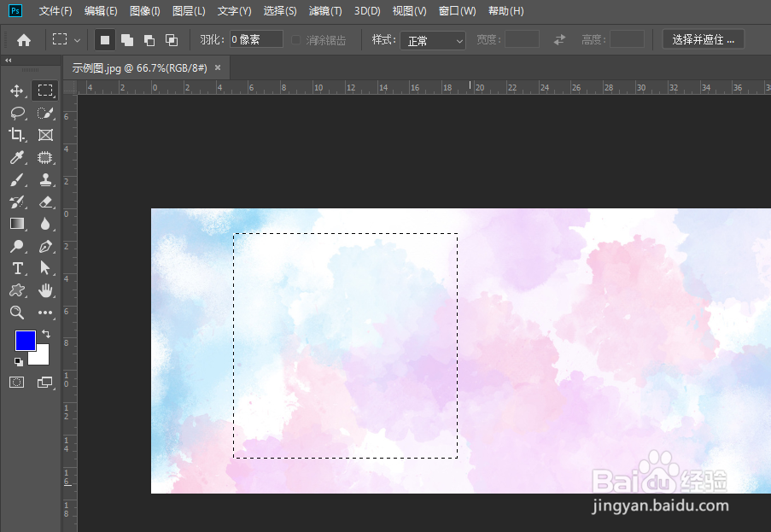
Task: Click the 高度 height input field
Action: [x=627, y=39]
